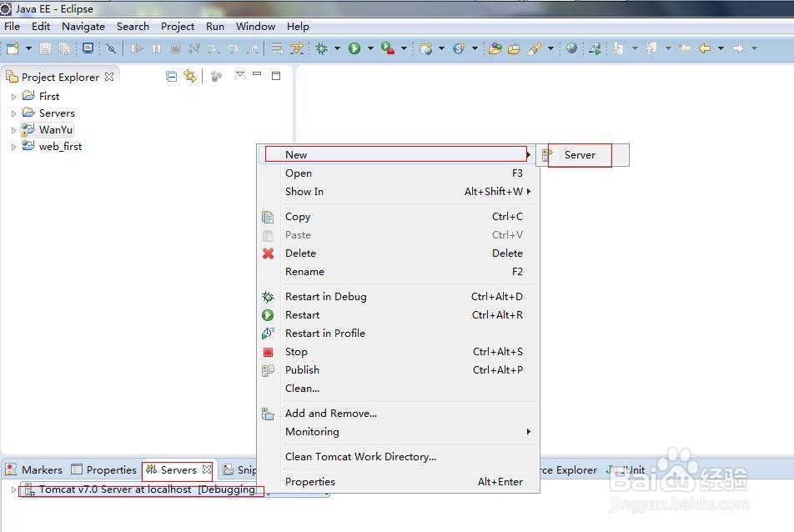Screen dimensions: 794x532
Task: Click the yellow Back navigation arrow
Action: pos(705,48)
